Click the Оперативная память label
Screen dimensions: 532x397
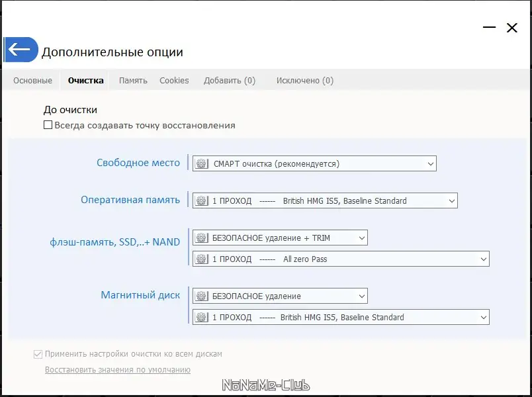point(130,200)
